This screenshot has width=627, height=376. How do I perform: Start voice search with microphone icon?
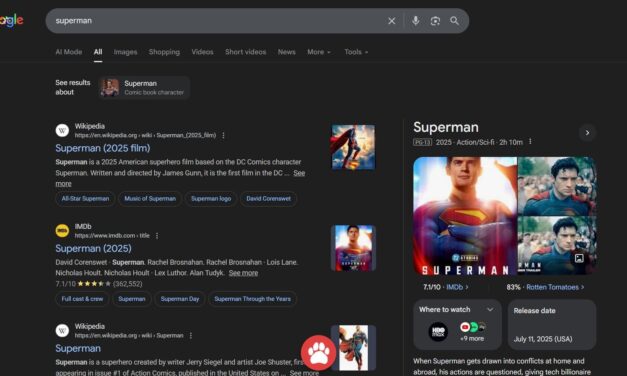click(415, 21)
